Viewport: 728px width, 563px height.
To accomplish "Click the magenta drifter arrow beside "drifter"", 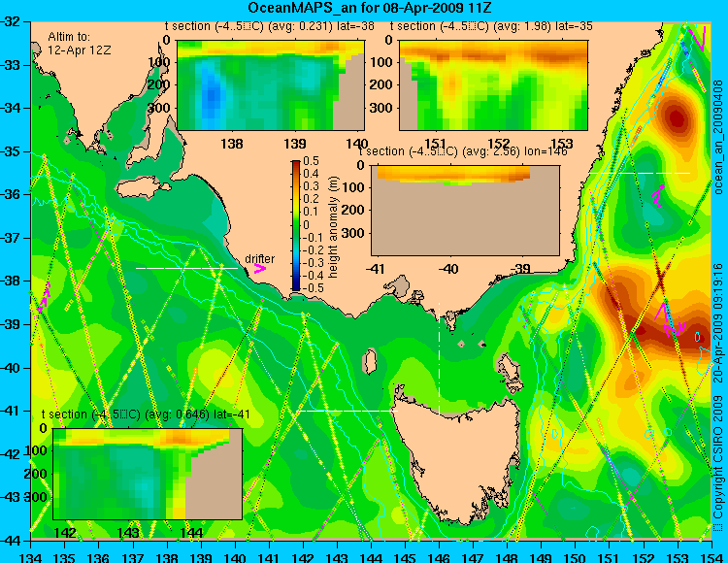I will coord(260,269).
